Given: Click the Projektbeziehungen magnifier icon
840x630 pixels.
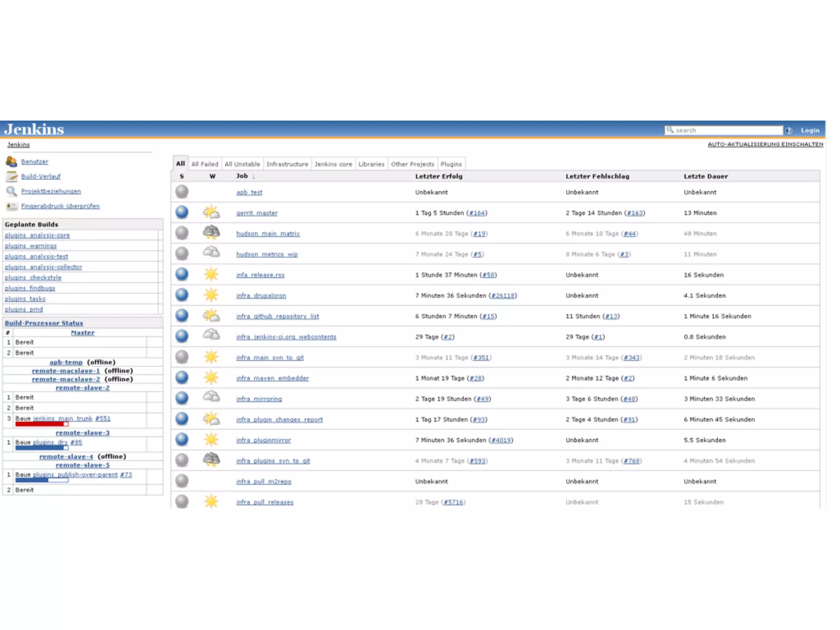Looking at the screenshot, I should coord(11,191).
